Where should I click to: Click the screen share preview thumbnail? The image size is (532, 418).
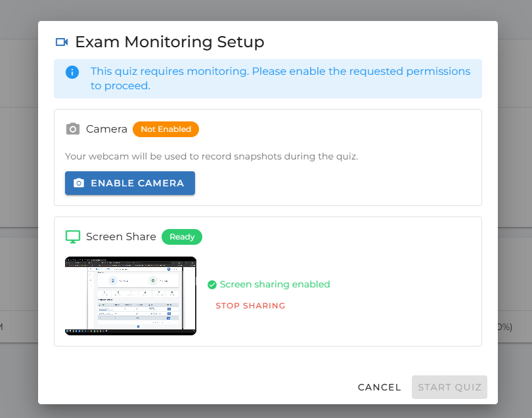point(130,295)
